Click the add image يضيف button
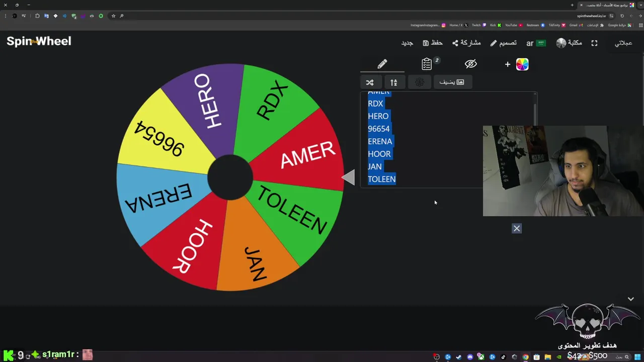This screenshot has height=362, width=644. (452, 82)
